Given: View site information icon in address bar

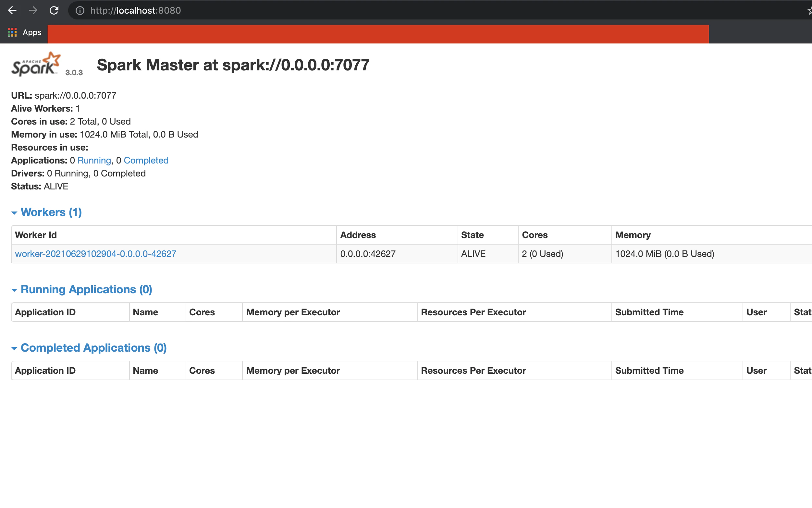Looking at the screenshot, I should point(80,11).
